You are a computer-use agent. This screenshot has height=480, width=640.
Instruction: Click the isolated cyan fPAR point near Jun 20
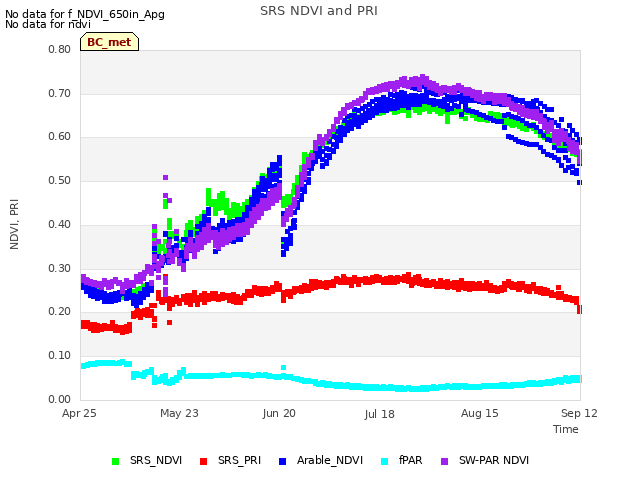click(x=284, y=368)
